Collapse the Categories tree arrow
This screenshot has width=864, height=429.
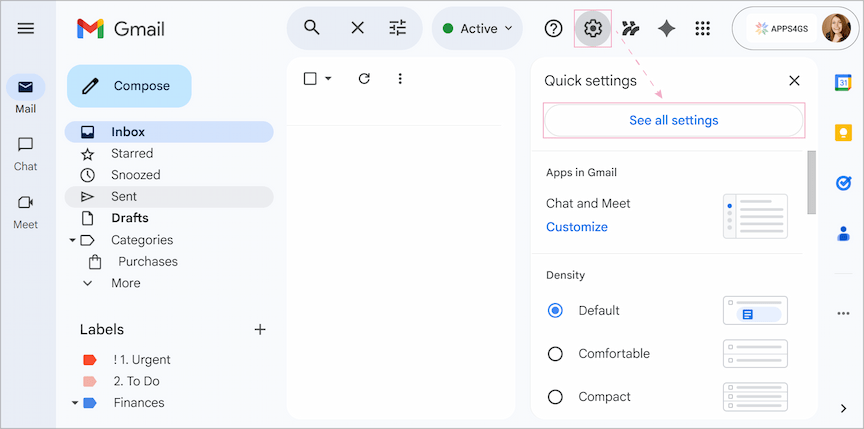72,240
